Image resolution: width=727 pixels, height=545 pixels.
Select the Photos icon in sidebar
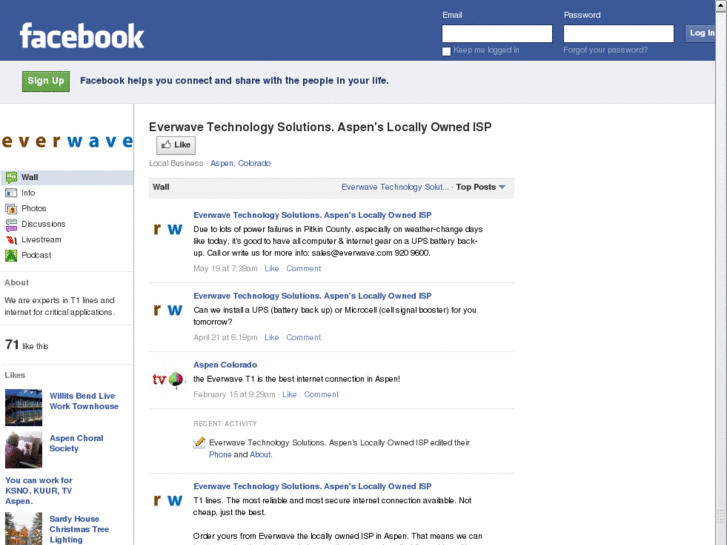coord(11,209)
